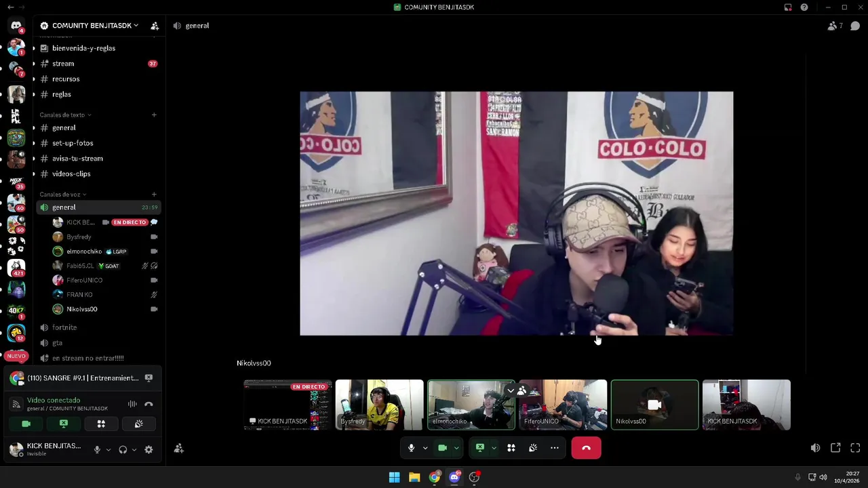Image resolution: width=868 pixels, height=488 pixels.
Task: Pop out the call window icon
Action: click(x=835, y=448)
